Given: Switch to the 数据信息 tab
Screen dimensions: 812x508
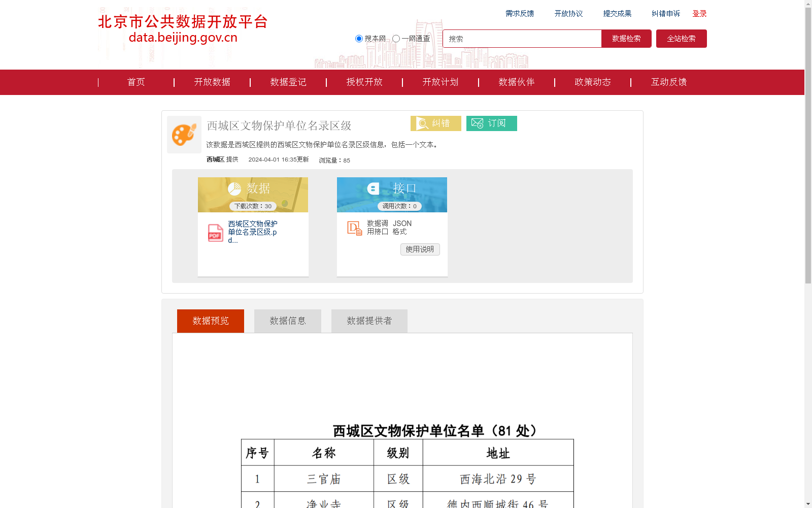Looking at the screenshot, I should [288, 321].
